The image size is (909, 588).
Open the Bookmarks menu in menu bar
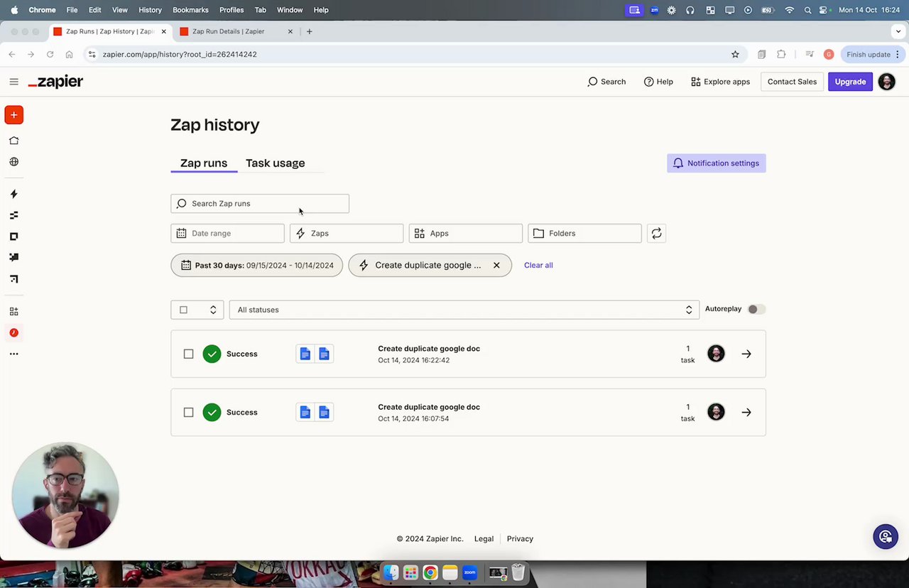(x=190, y=10)
